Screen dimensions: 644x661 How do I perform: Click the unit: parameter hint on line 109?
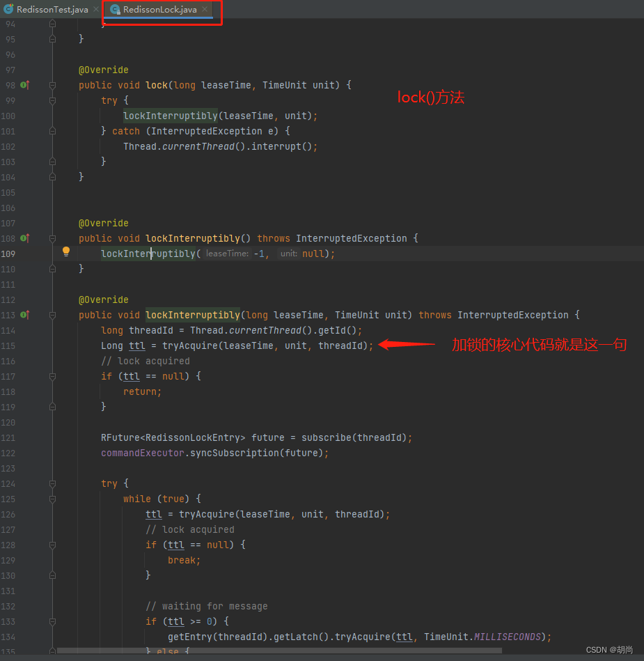pos(289,254)
